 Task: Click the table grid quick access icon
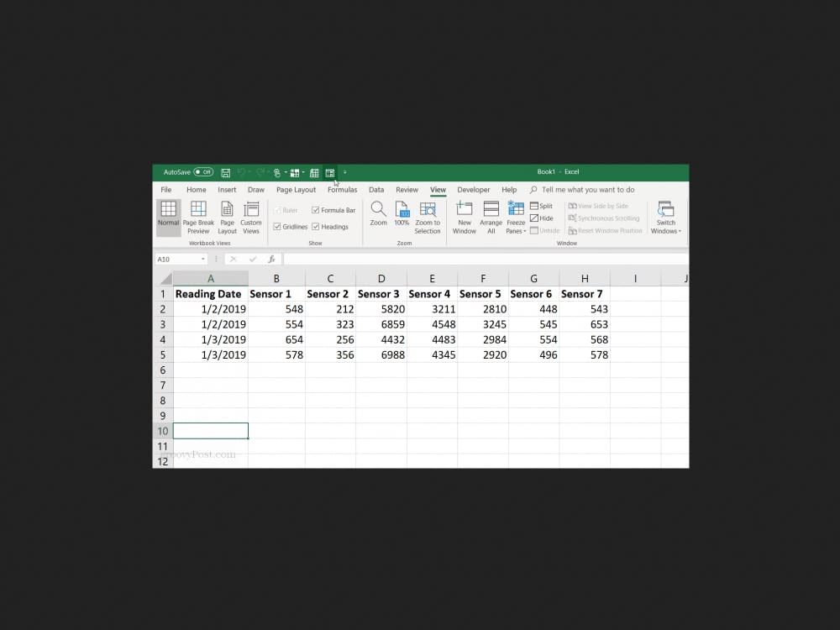click(314, 172)
